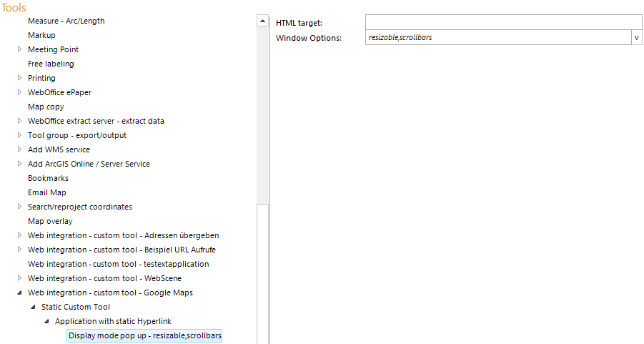Expand the WebOffice ePaper node arrow
644x344 pixels.
[20, 92]
